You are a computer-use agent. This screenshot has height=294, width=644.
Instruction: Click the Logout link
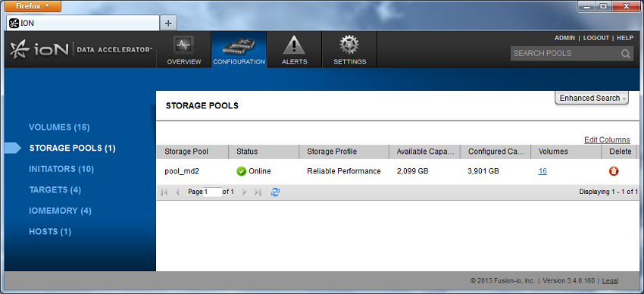pos(596,38)
